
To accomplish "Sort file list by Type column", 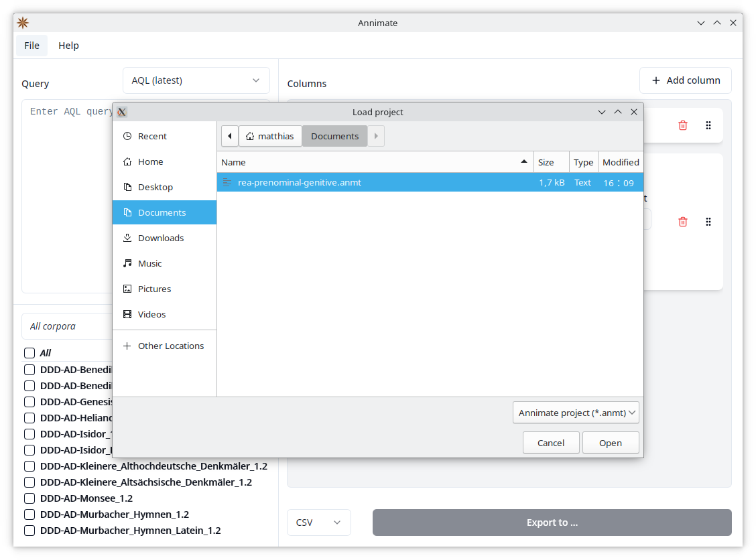I will 583,162.
